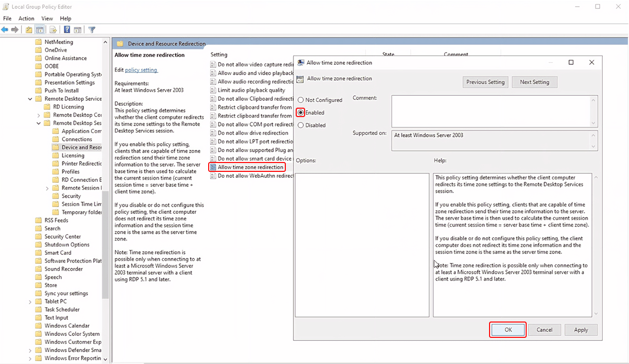Open the View menu

tap(47, 19)
